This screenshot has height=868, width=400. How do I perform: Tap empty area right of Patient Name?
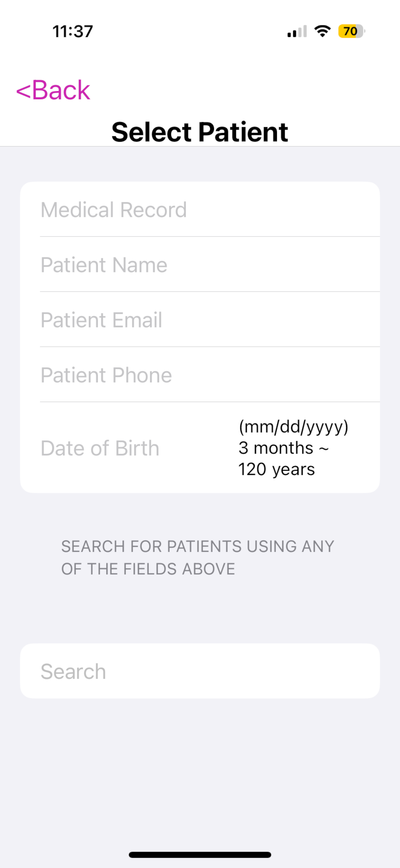273,264
